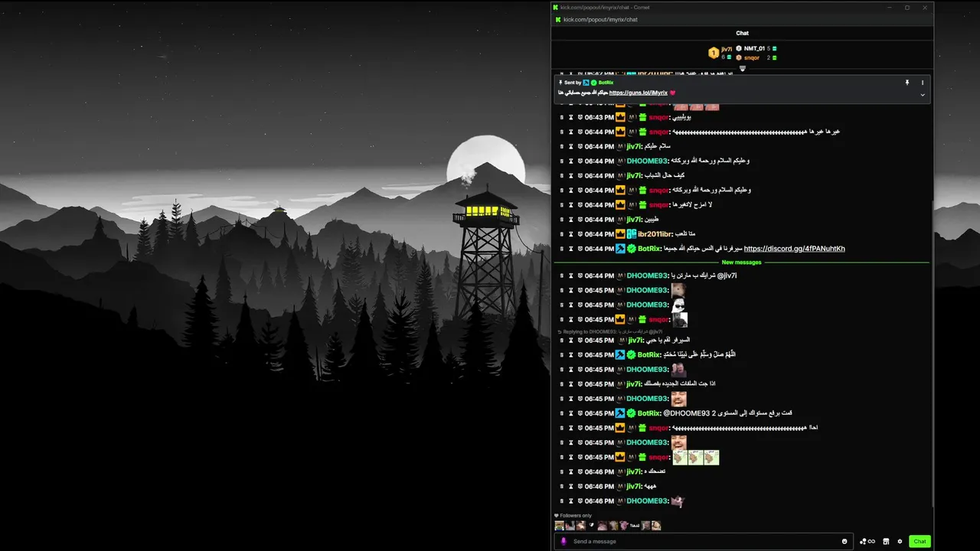980x551 pixels.
Task: Click the chat scrollbar
Action: coord(932,352)
